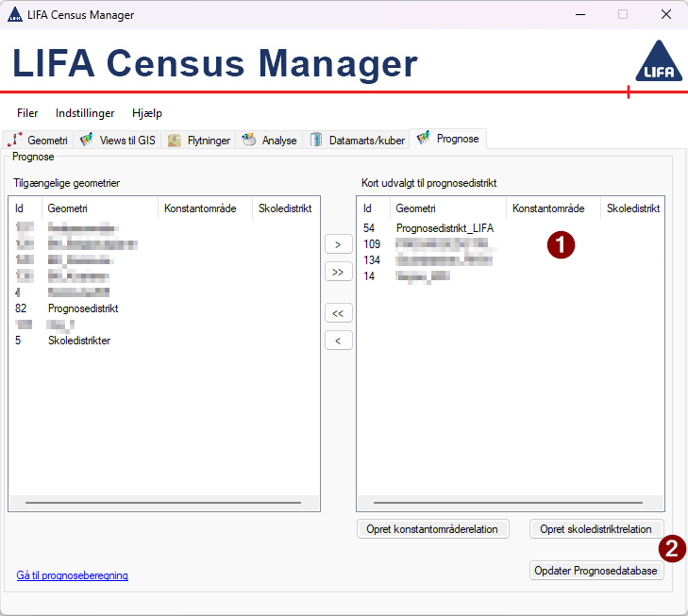Remove all geometries with << button

[338, 312]
